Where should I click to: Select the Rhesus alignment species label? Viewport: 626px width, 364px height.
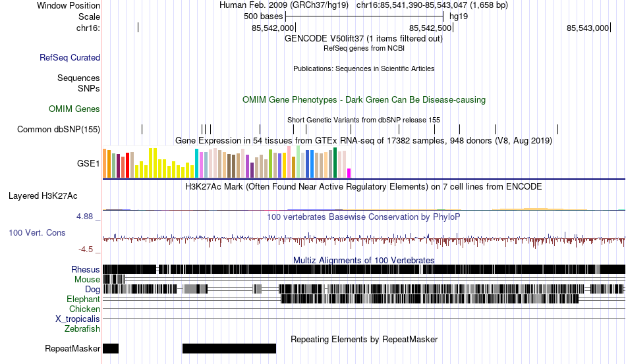tap(86, 269)
